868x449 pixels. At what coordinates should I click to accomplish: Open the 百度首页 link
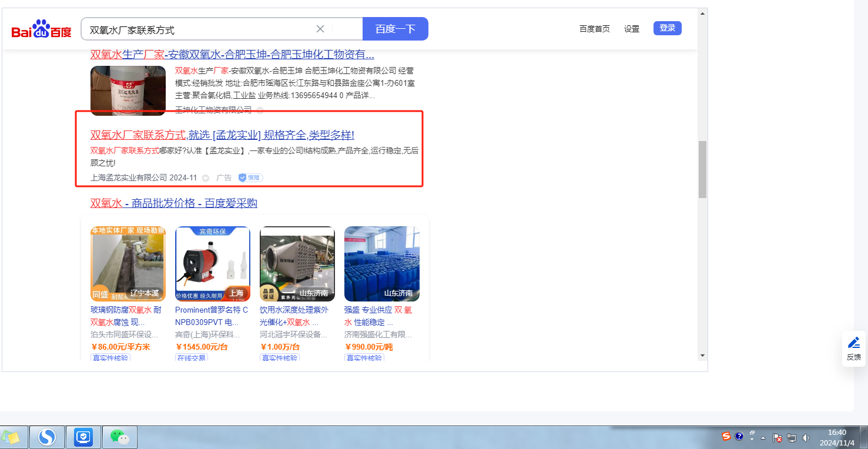point(595,28)
